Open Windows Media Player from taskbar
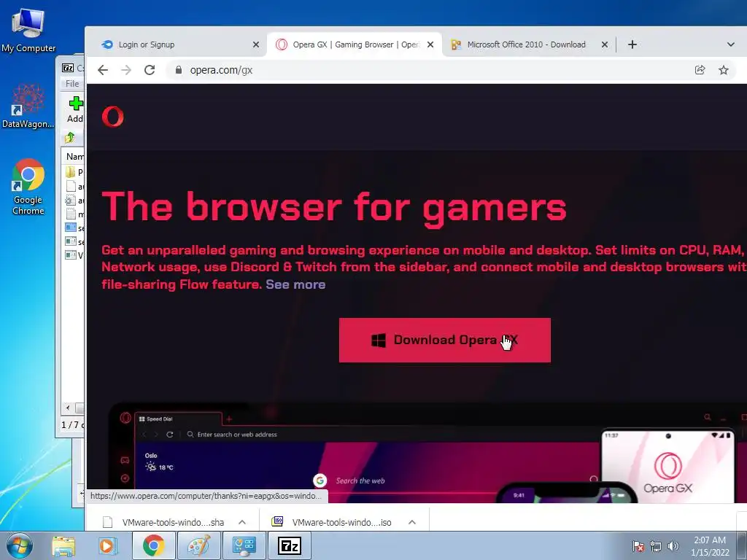The width and height of the screenshot is (747, 560). click(108, 545)
